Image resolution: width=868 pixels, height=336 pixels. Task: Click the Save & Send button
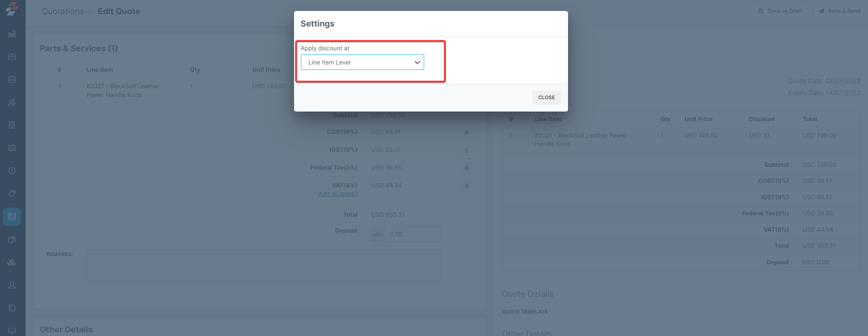[x=839, y=11]
